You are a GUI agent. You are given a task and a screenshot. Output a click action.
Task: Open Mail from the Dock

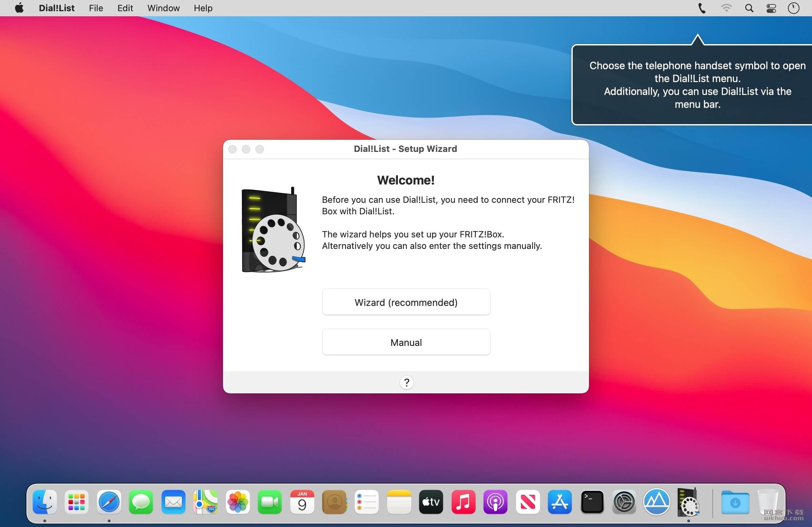[173, 502]
